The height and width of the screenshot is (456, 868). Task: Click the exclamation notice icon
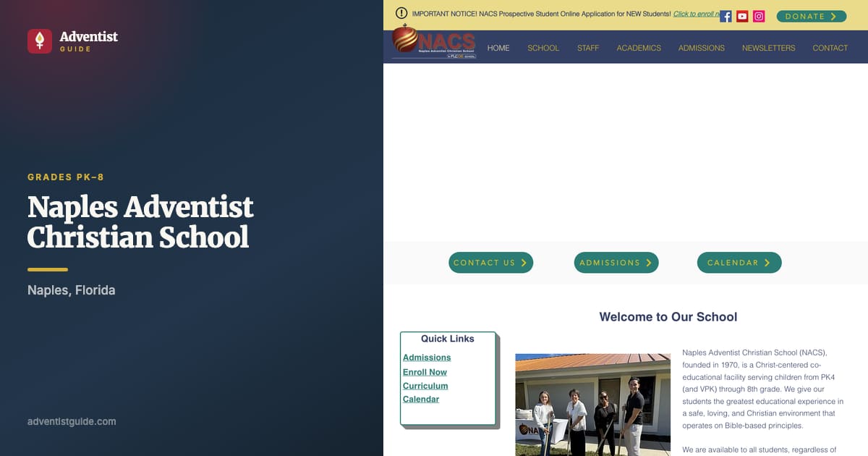[x=401, y=13]
